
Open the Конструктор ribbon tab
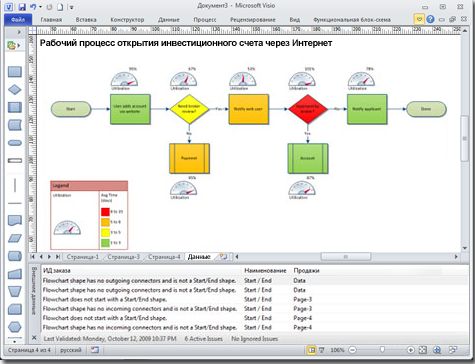(x=127, y=20)
